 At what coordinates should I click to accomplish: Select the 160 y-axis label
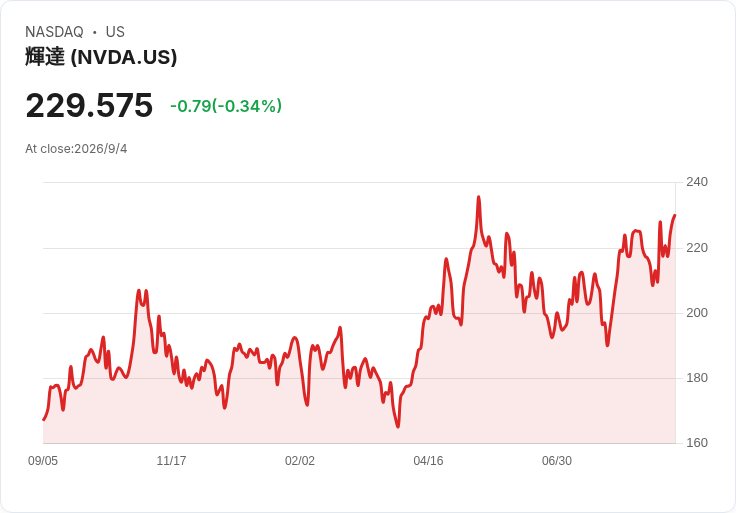point(697,443)
